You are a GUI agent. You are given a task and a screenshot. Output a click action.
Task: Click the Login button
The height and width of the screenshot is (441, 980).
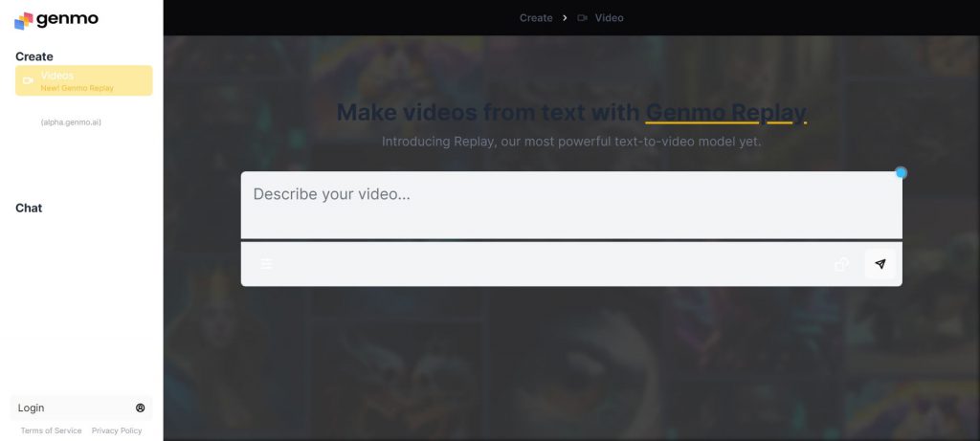[32, 408]
